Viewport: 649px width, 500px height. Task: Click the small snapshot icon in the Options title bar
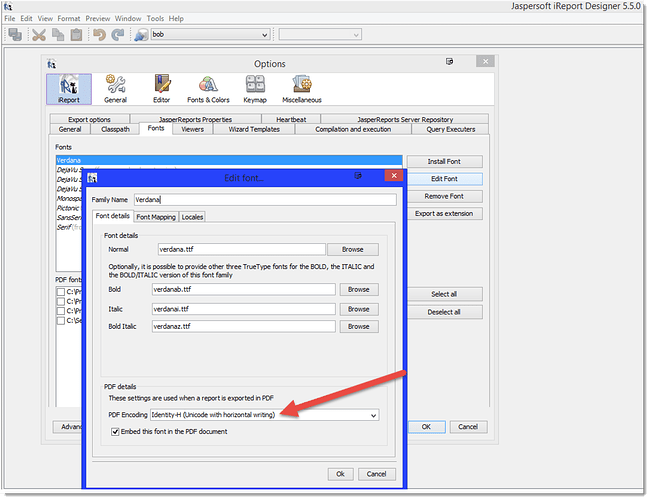(449, 61)
